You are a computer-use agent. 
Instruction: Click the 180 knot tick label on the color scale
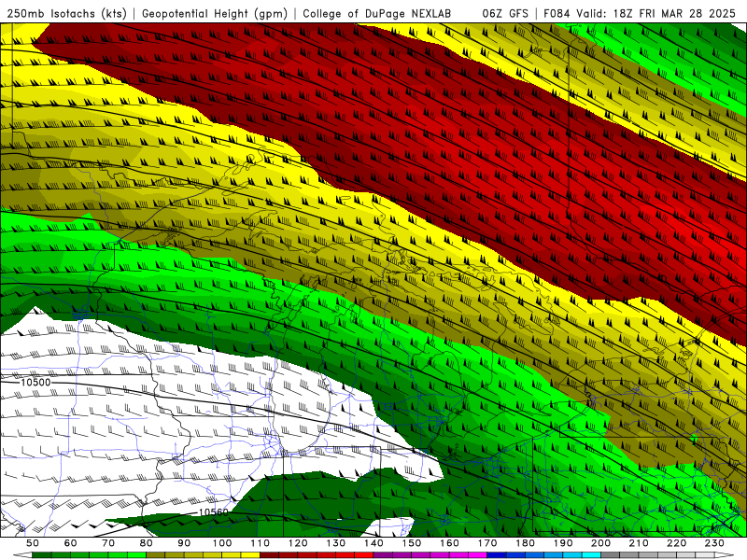click(x=525, y=543)
